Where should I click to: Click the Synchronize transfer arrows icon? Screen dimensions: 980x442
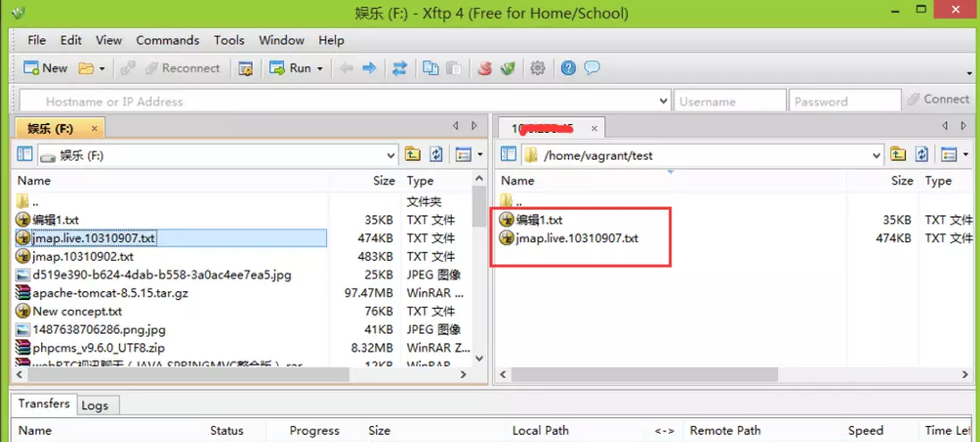(399, 68)
